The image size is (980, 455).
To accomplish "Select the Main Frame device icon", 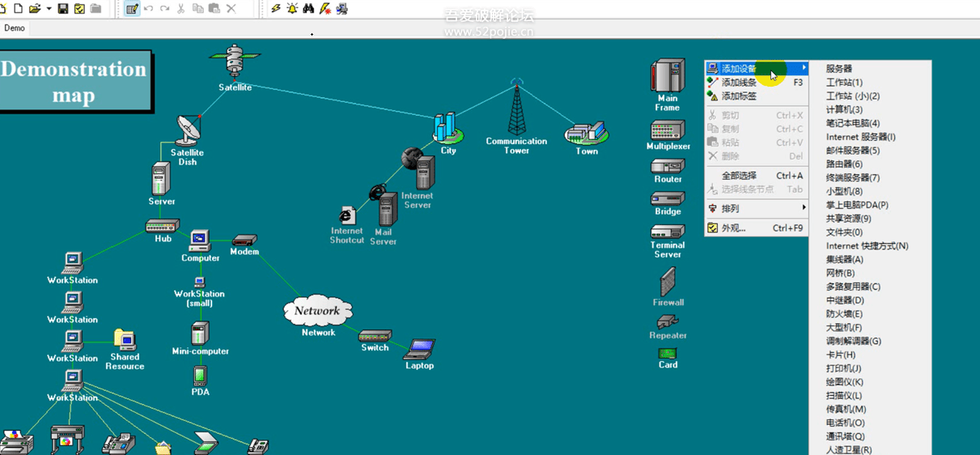I will coord(668,76).
